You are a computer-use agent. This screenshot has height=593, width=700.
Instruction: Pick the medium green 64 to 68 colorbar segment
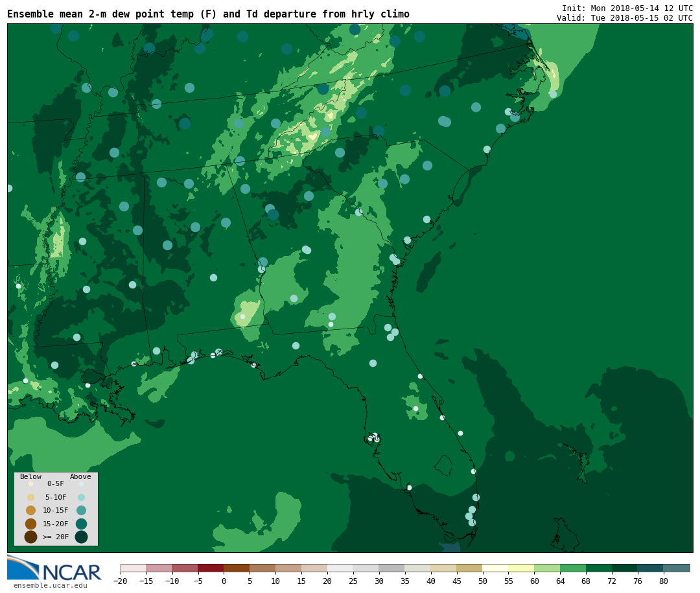click(573, 568)
